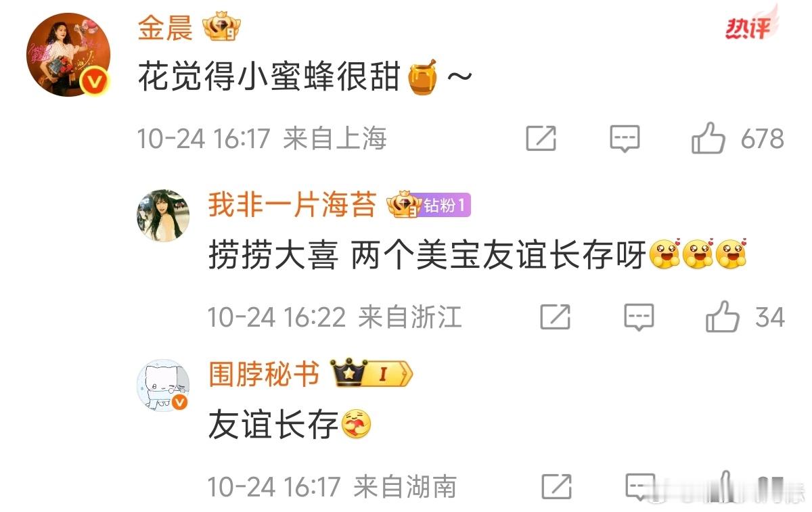Reply to 我非一片海苔's comment via bubble icon

pos(639,317)
